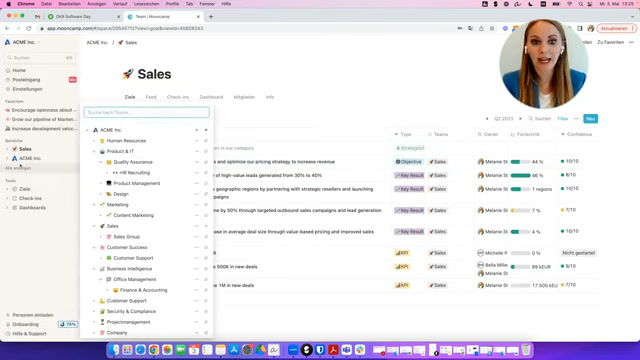Switch to the Feed tab
Screen dimensions: 640x360
[x=151, y=97]
